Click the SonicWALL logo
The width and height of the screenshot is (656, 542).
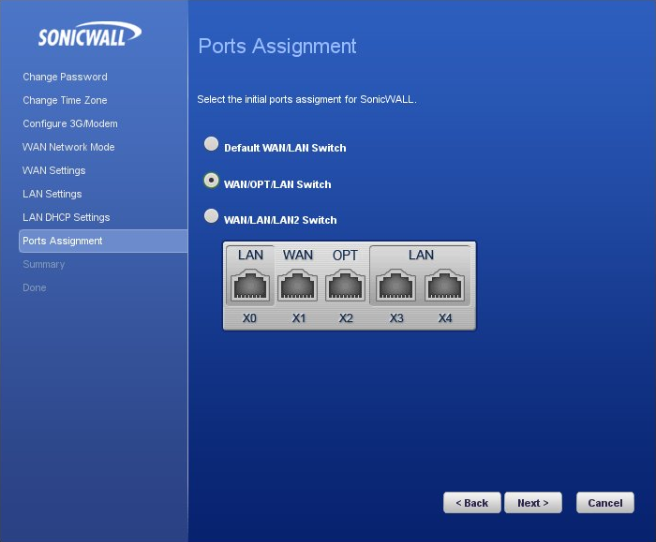89,35
